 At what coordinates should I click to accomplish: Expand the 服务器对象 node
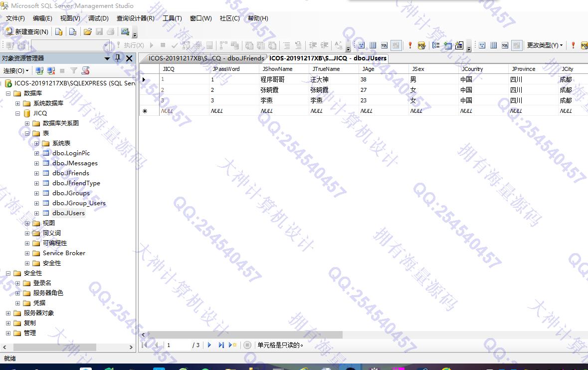pos(8,313)
